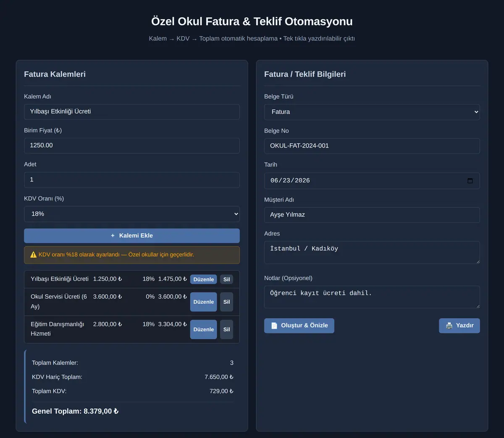Open the KDV Oranı dropdown
The width and height of the screenshot is (504, 438).
point(132,214)
